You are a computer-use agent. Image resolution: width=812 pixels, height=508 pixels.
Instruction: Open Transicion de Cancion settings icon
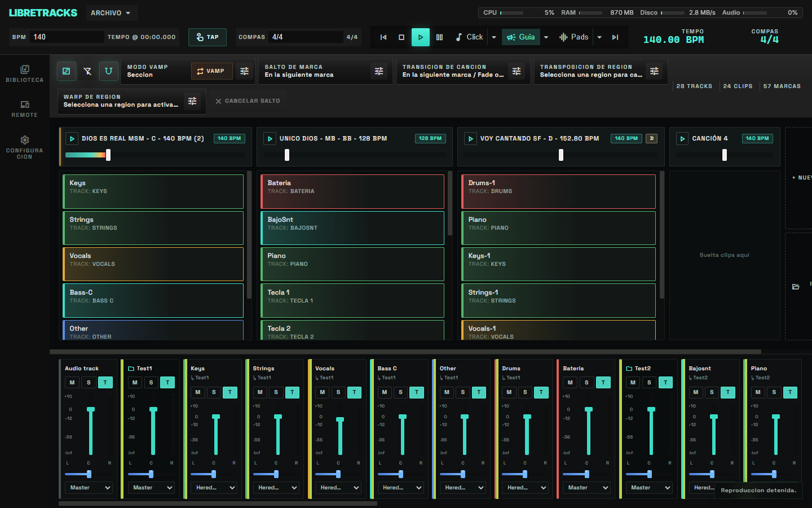click(x=517, y=71)
